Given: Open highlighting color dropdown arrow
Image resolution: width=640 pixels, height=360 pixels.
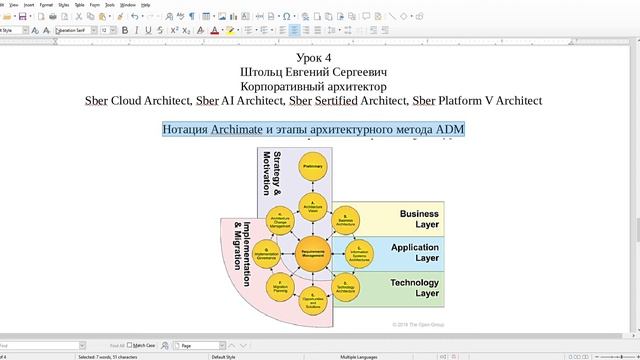Looking at the screenshot, I should tap(238, 30).
